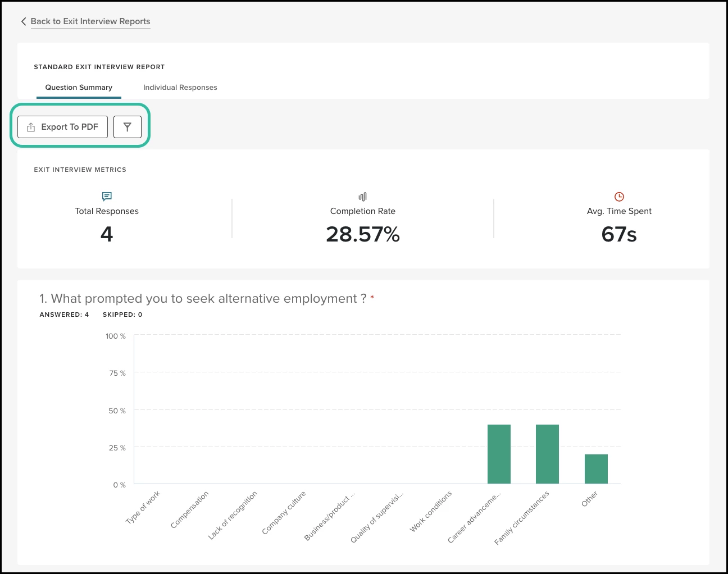
Task: Click the 25 % y-axis label
Action: pos(117,448)
